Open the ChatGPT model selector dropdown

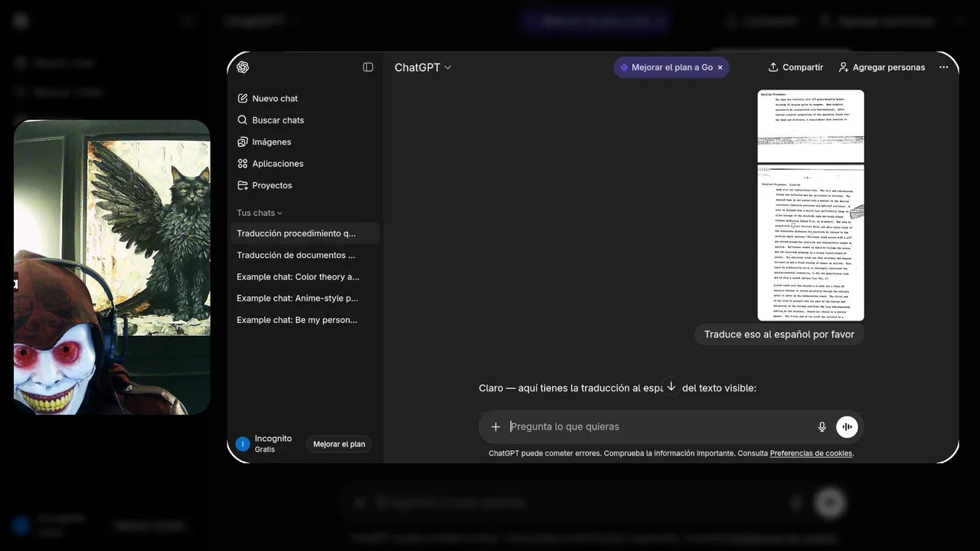(423, 67)
